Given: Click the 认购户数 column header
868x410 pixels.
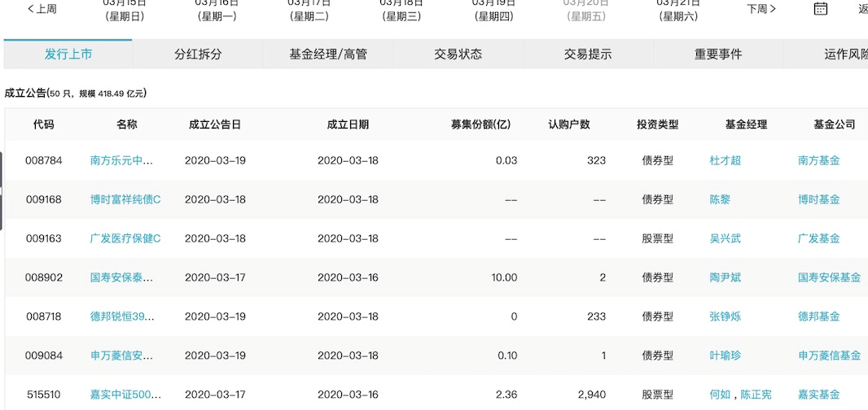Looking at the screenshot, I should [568, 124].
